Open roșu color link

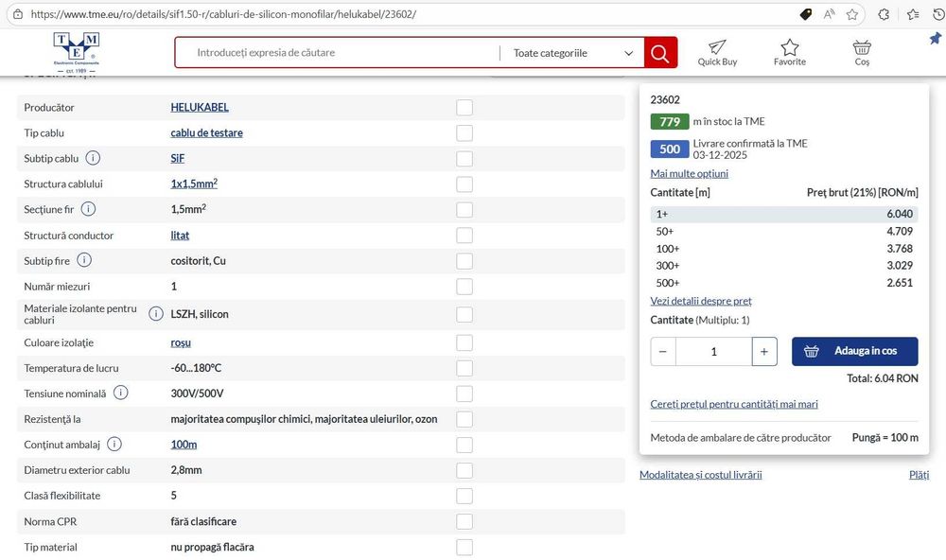coord(181,342)
